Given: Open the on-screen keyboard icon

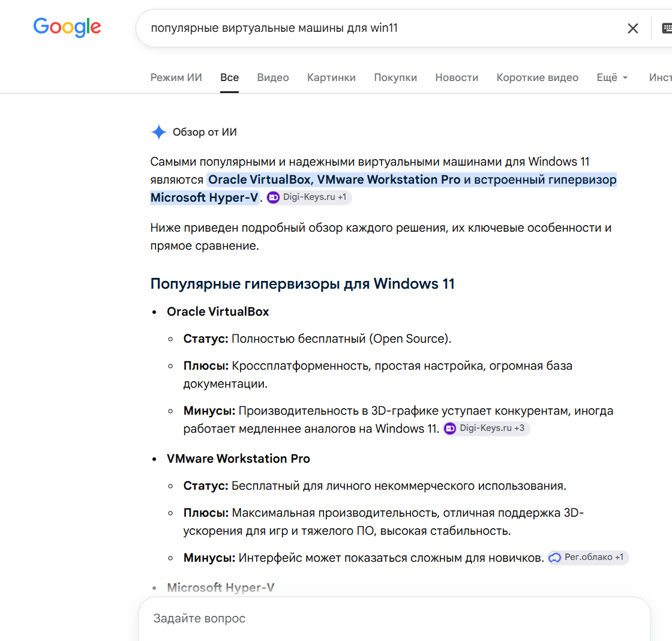Looking at the screenshot, I should pos(667,28).
